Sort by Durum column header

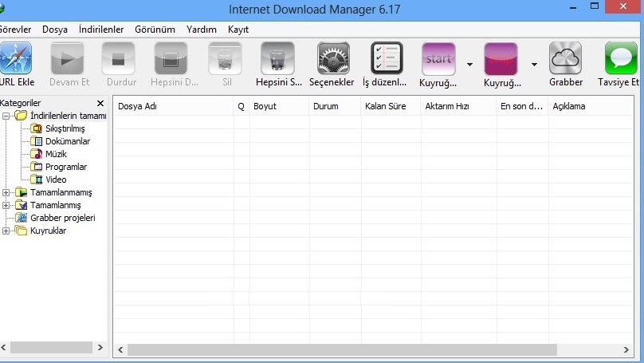335,106
